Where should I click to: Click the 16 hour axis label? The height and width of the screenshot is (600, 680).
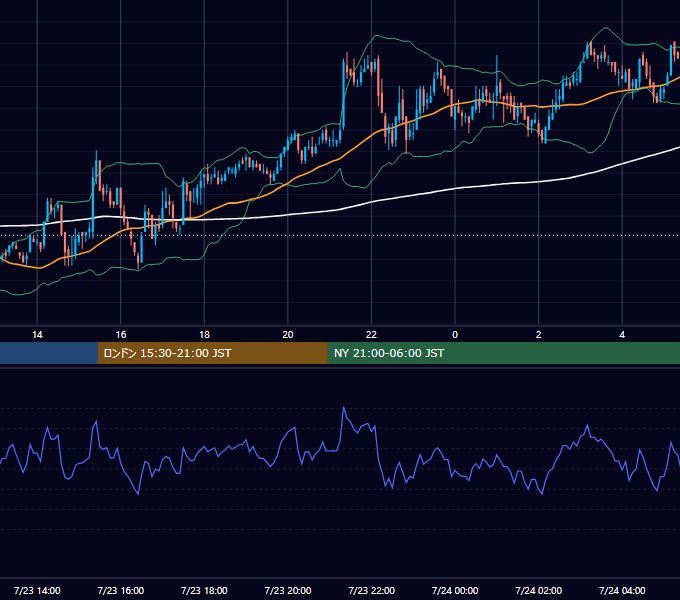[121, 335]
